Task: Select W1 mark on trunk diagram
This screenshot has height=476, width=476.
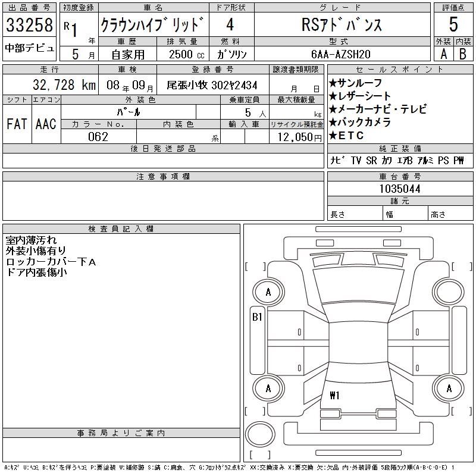Action: coord(334,395)
